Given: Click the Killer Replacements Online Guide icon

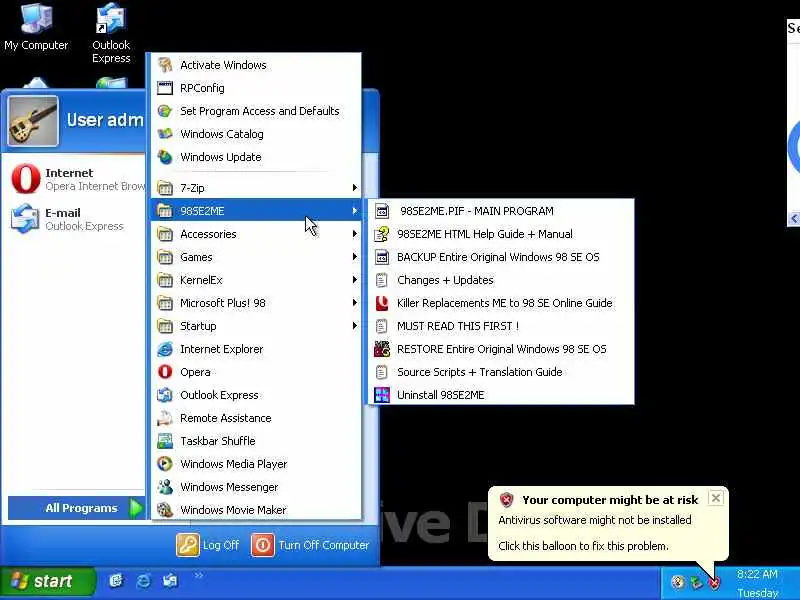Looking at the screenshot, I should (382, 303).
